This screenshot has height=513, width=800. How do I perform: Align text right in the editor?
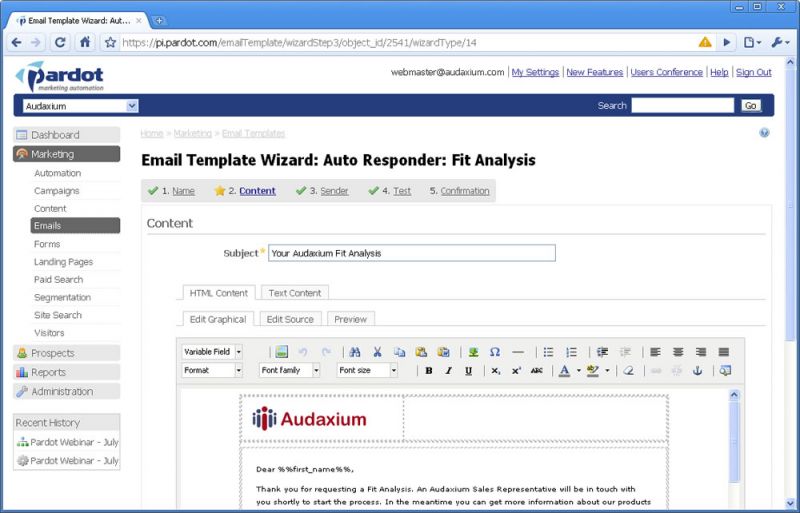click(x=701, y=352)
